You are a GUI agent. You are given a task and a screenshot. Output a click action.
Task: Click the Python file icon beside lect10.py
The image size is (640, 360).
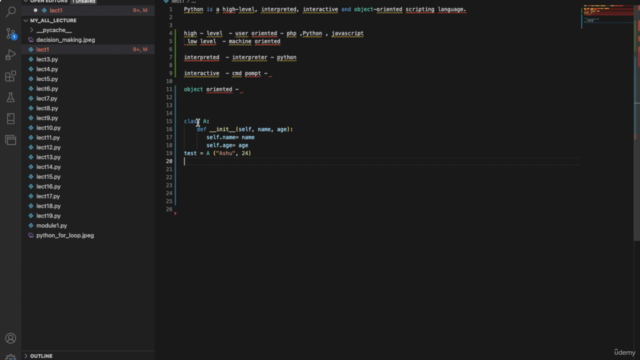click(31, 128)
